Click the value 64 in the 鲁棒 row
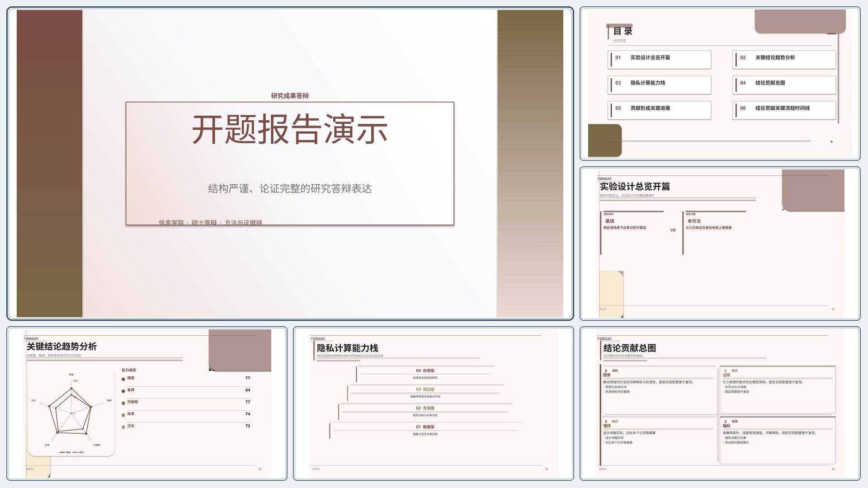Image resolution: width=868 pixels, height=488 pixels. coord(248,390)
